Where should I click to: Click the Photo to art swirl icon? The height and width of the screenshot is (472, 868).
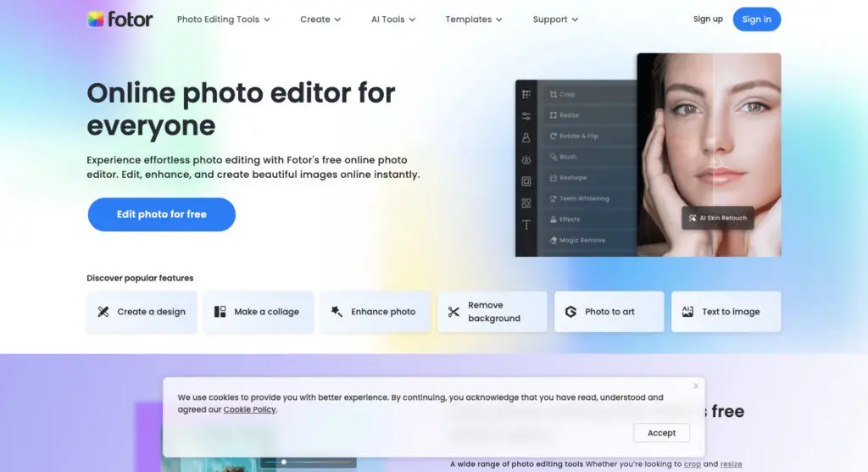click(570, 312)
